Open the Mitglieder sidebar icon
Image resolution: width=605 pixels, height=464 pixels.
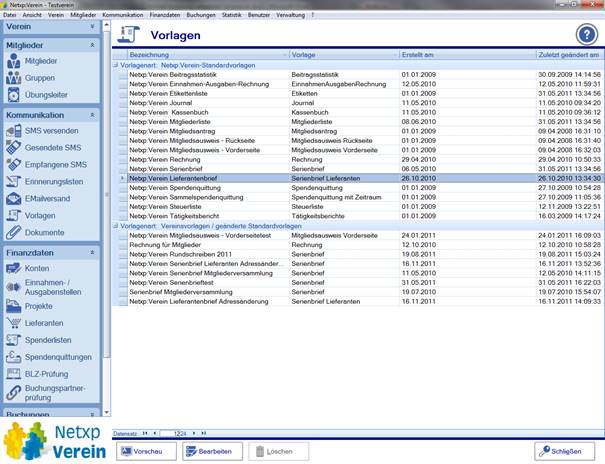[x=14, y=61]
